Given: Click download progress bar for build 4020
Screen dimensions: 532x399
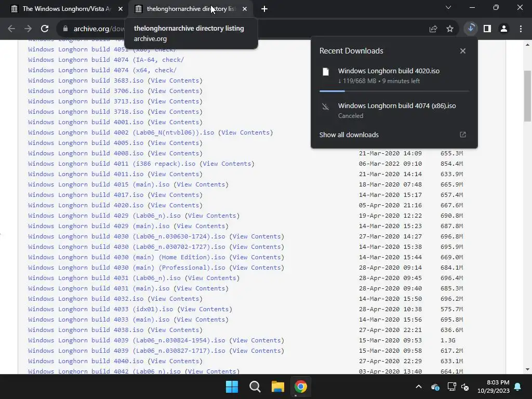Looking at the screenshot, I should (x=394, y=91).
